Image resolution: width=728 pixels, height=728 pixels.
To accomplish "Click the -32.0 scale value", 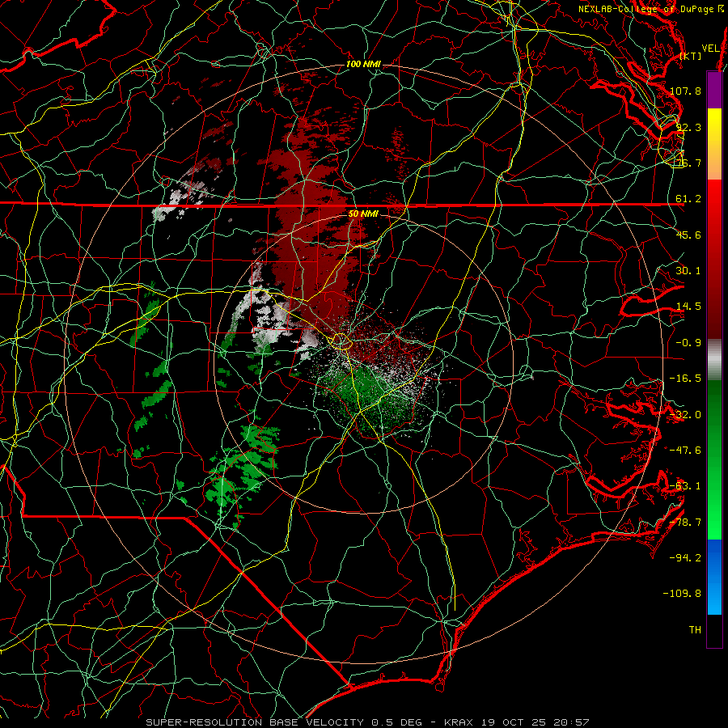I will coord(685,415).
